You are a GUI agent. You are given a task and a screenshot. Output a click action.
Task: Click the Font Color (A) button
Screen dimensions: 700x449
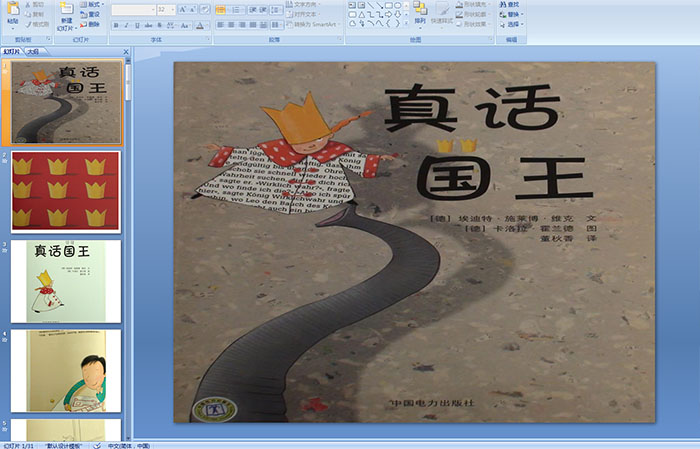tap(200, 25)
